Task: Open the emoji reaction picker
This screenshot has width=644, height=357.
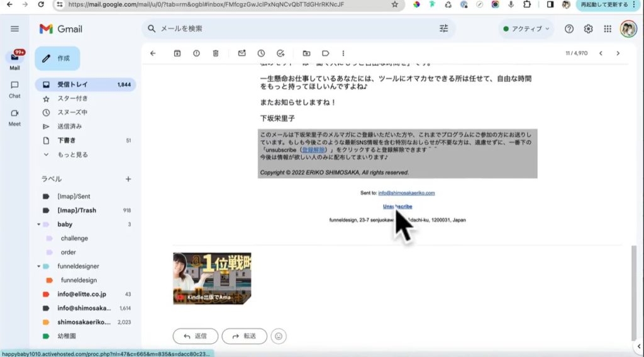Action: (279, 336)
